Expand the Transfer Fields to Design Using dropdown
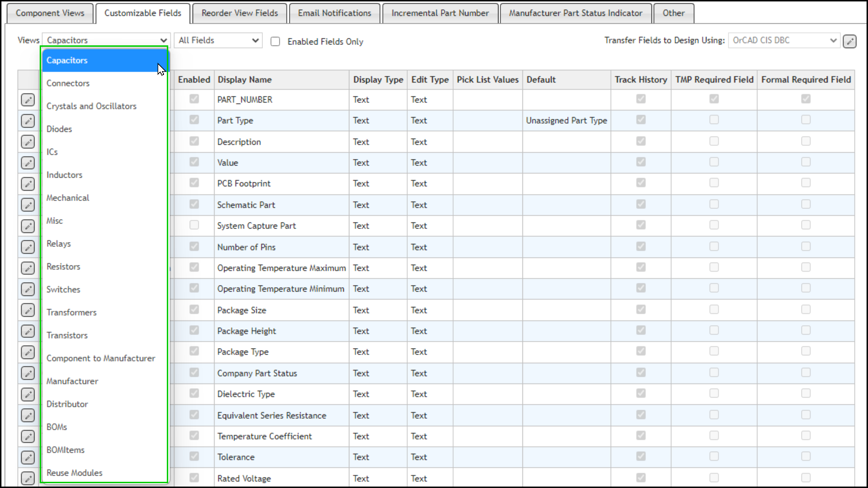The width and height of the screenshot is (868, 488). tap(784, 40)
